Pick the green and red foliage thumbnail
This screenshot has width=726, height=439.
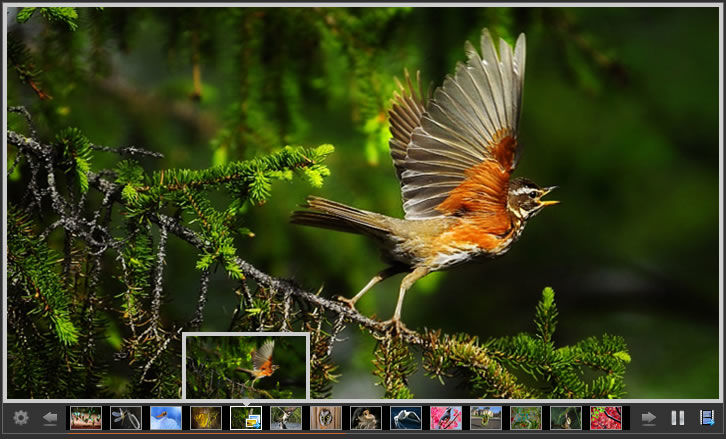point(526,418)
